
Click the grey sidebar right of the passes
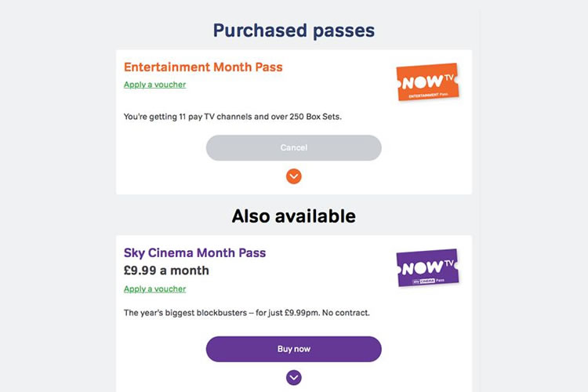[x=533, y=196]
